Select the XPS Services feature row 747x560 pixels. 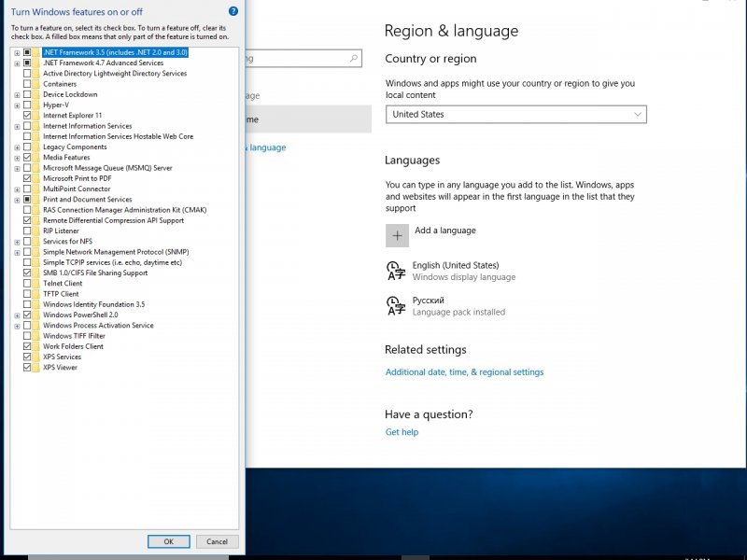click(62, 357)
